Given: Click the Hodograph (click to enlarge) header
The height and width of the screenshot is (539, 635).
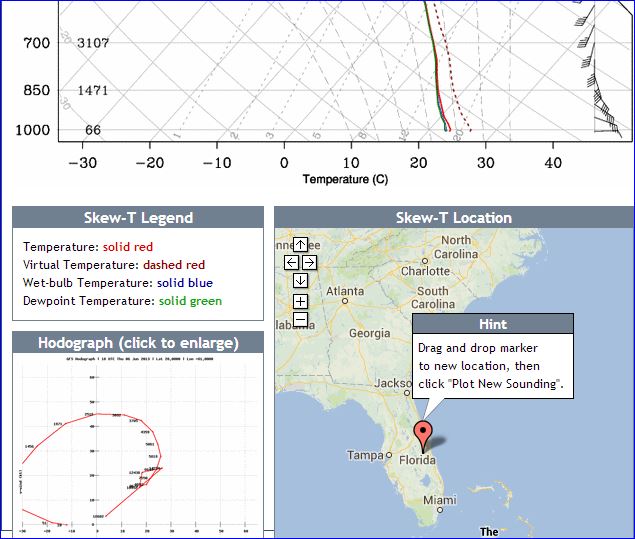Looking at the screenshot, I should [138, 343].
